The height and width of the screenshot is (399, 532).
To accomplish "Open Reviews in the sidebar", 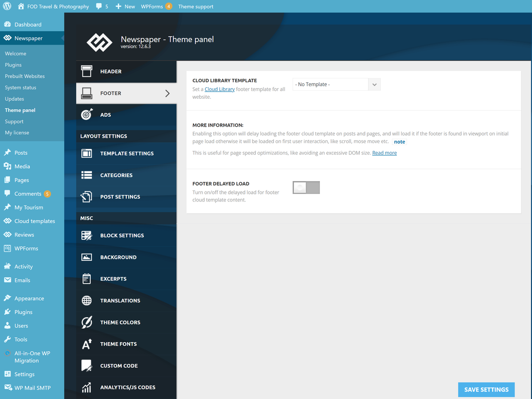I will coord(32,234).
